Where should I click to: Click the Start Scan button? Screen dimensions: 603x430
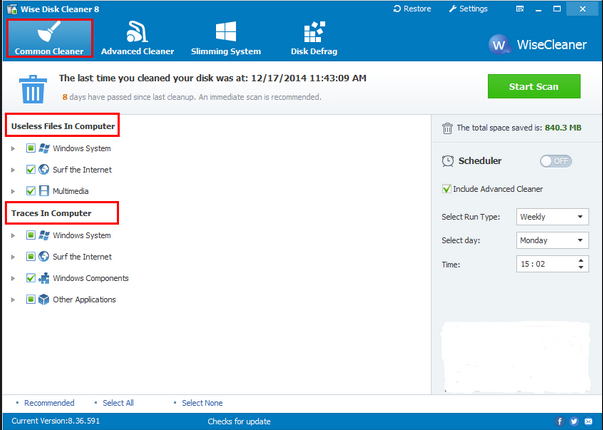click(x=534, y=86)
